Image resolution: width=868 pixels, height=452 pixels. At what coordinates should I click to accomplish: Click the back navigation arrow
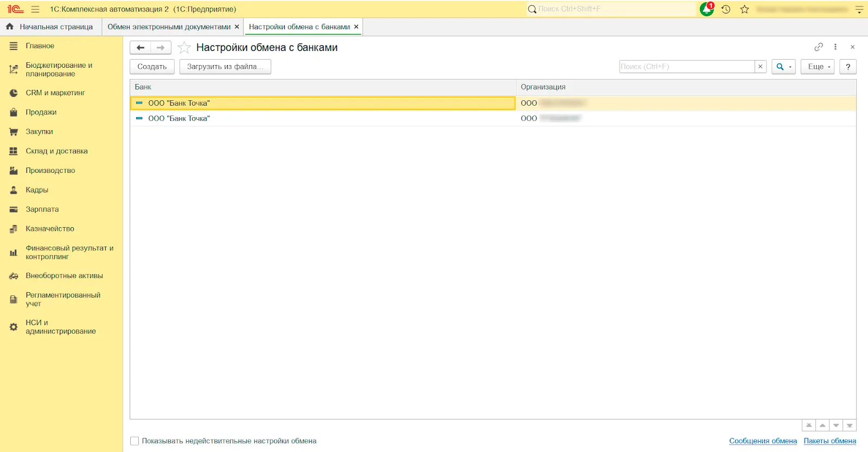tap(141, 48)
